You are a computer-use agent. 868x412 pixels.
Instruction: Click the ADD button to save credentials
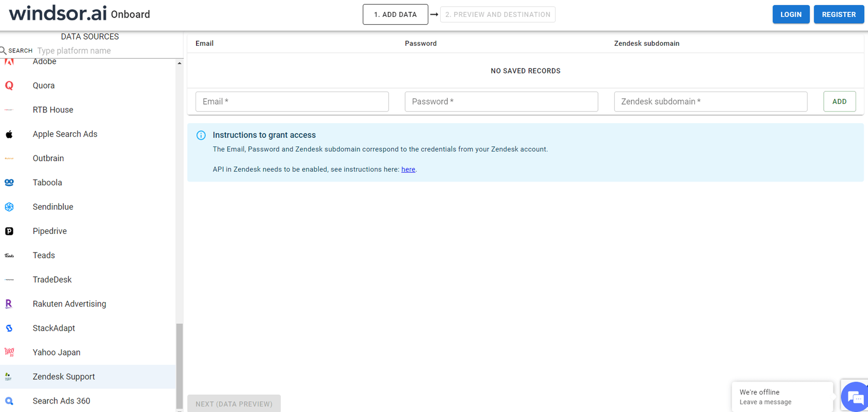[x=839, y=101]
